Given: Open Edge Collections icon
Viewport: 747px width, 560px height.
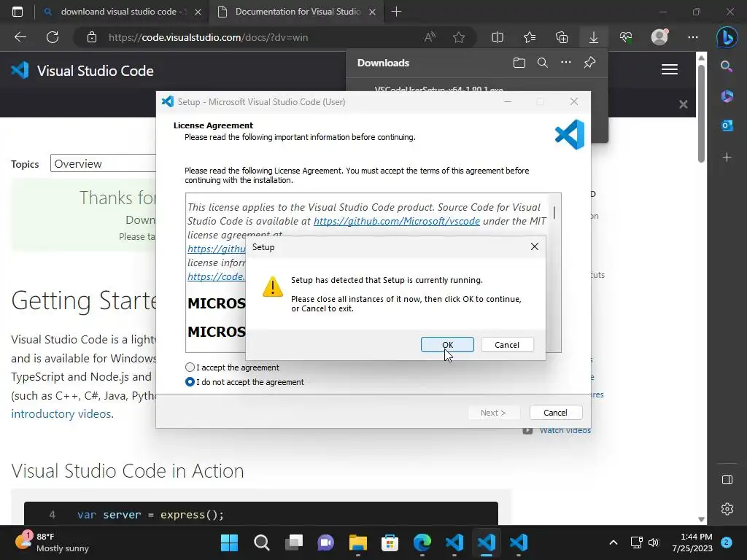Looking at the screenshot, I should pyautogui.click(x=562, y=37).
